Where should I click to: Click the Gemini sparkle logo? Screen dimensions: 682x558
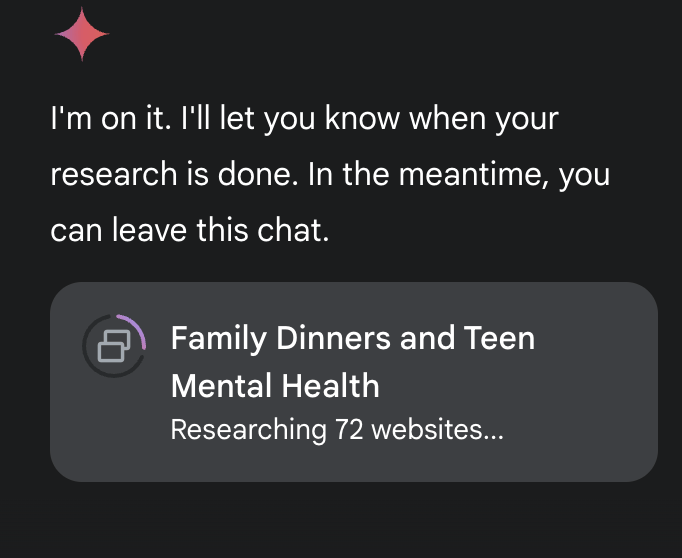(x=82, y=33)
